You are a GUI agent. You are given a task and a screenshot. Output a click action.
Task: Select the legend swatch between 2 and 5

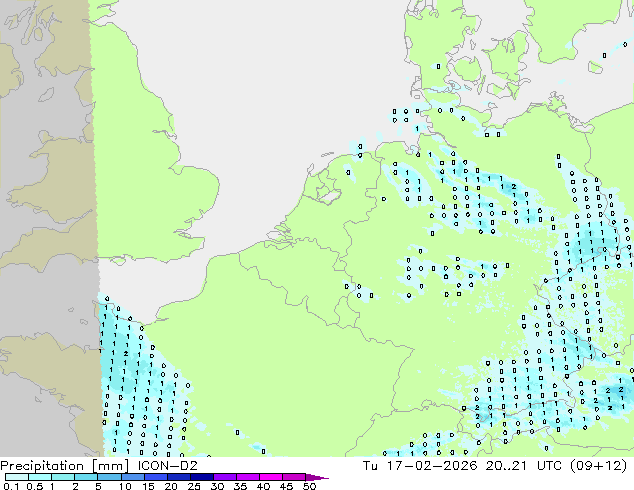tap(86, 477)
